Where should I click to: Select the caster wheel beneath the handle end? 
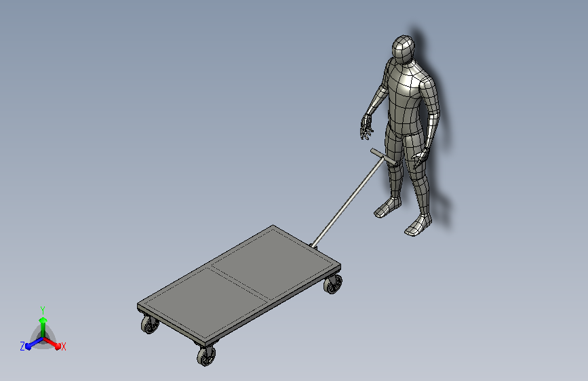332,284
